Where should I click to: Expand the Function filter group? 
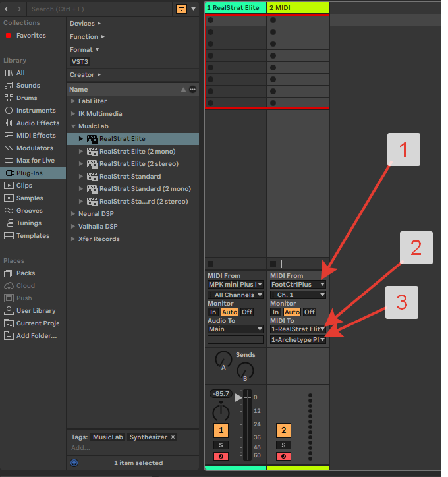pyautogui.click(x=87, y=36)
